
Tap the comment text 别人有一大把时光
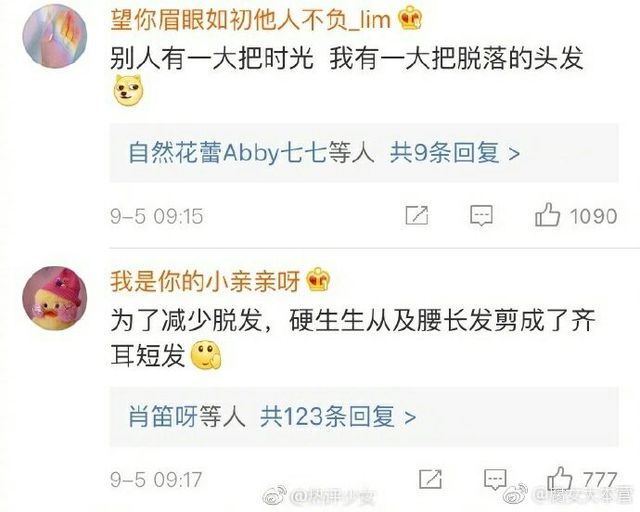[212, 58]
